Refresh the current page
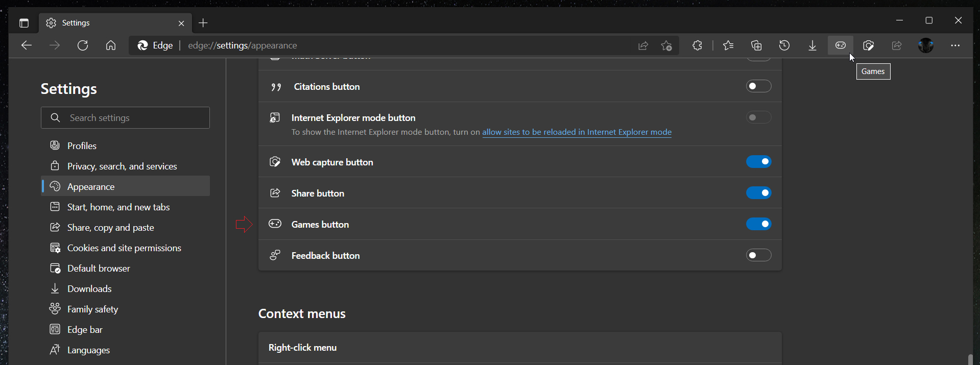The image size is (980, 365). tap(82, 45)
